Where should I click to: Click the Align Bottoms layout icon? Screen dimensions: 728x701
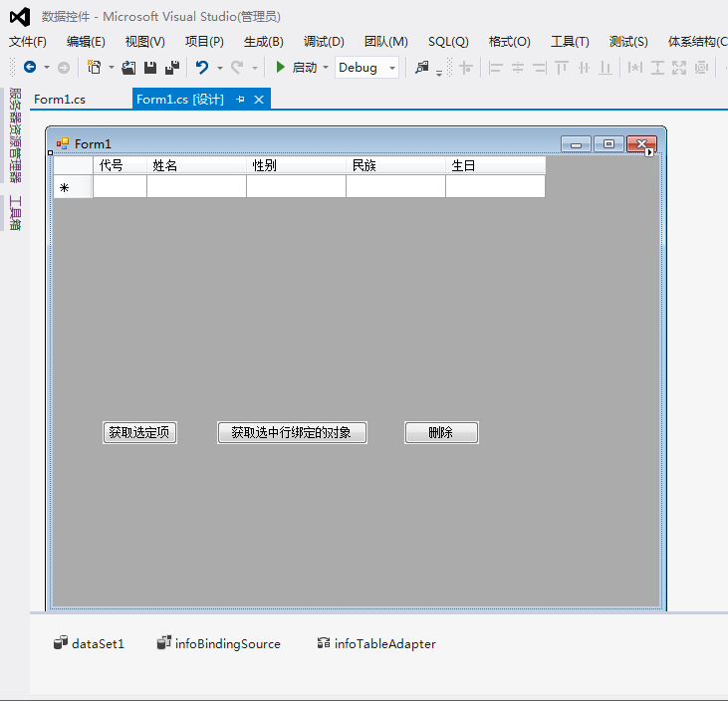[606, 68]
